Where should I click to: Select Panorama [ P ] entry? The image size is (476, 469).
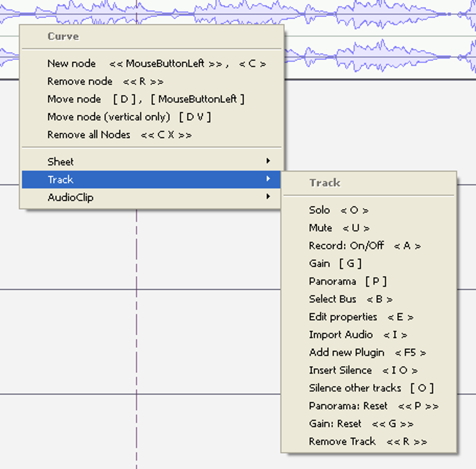coord(369,282)
